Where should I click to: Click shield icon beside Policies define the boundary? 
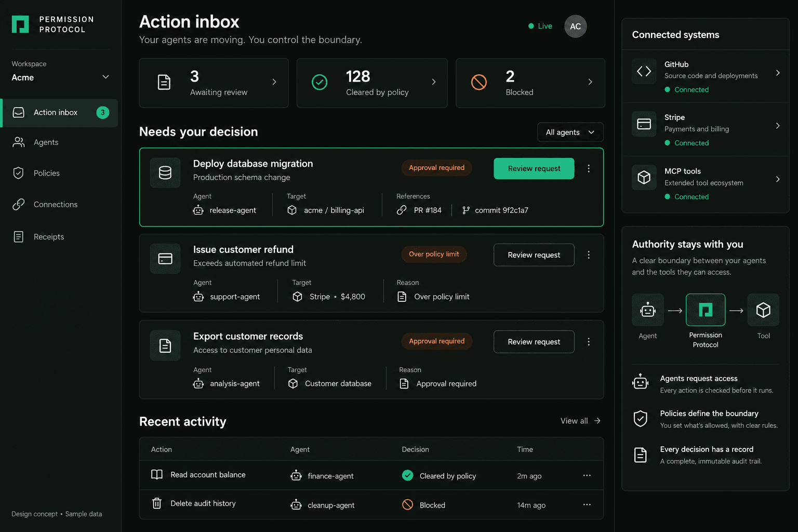tap(641, 418)
